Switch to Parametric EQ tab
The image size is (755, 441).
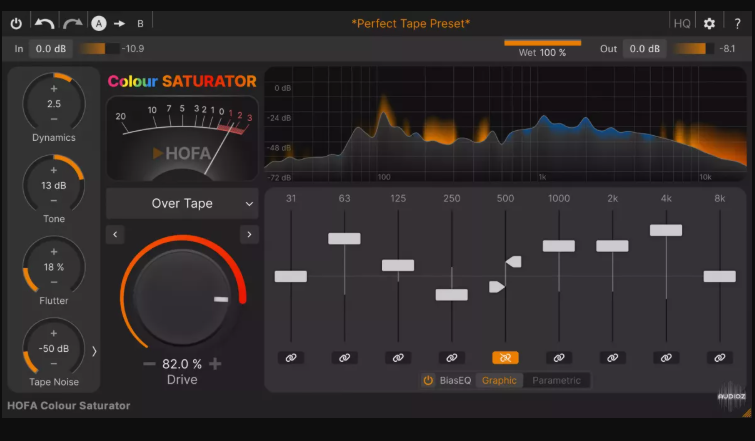(x=556, y=380)
